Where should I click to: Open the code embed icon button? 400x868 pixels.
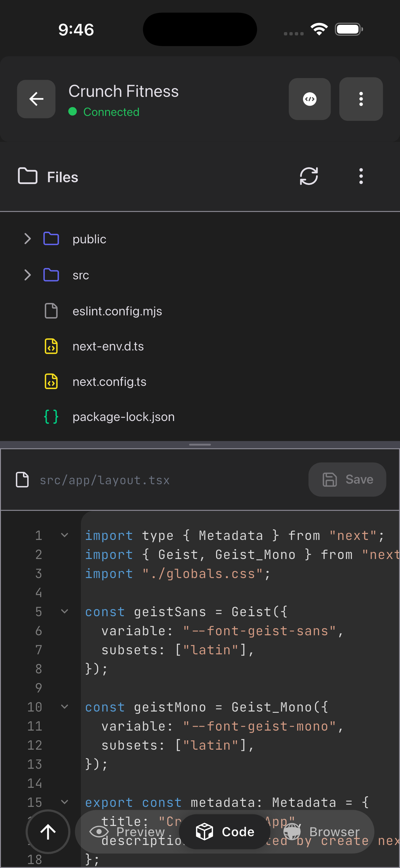pos(309,99)
